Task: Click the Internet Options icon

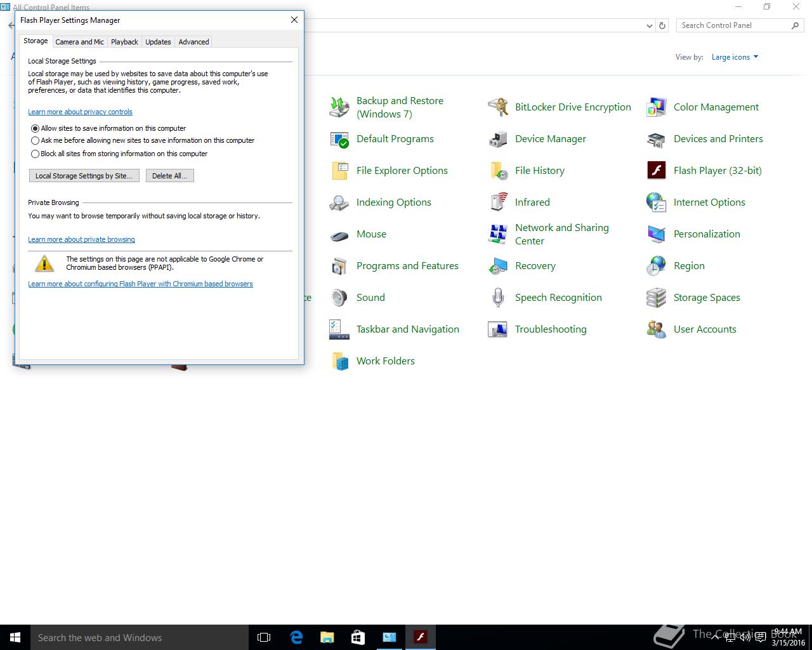Action: (657, 202)
